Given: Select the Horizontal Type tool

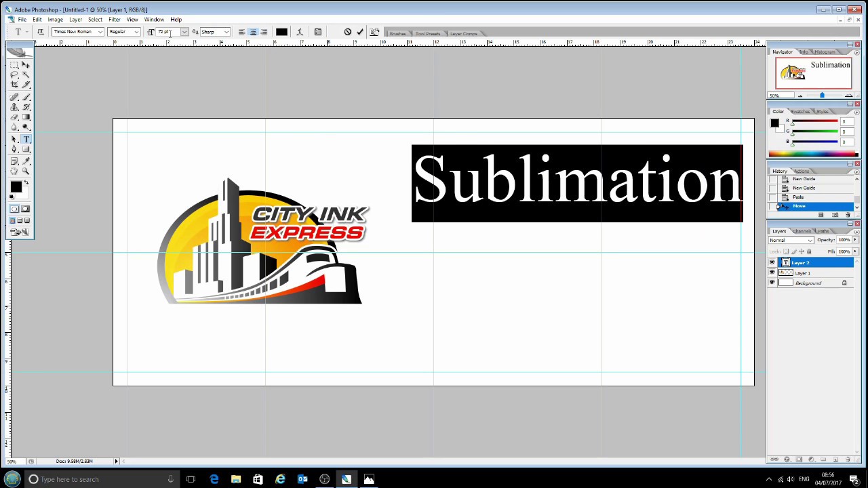Looking at the screenshot, I should click(26, 139).
